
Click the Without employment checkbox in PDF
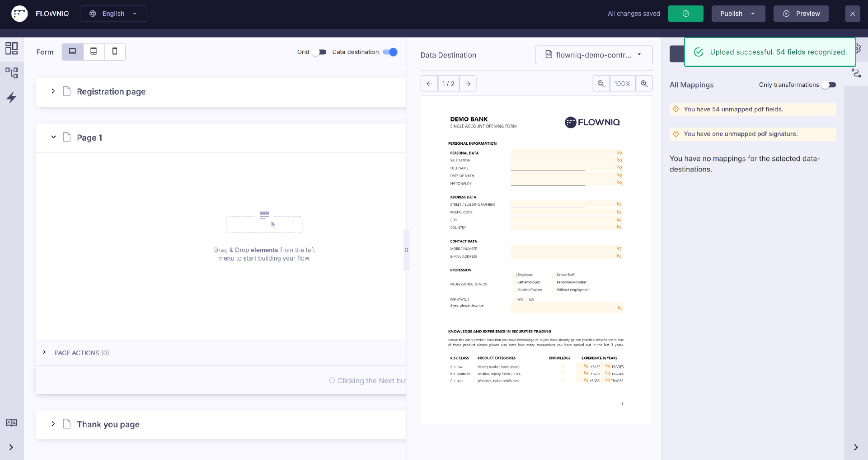[554, 289]
